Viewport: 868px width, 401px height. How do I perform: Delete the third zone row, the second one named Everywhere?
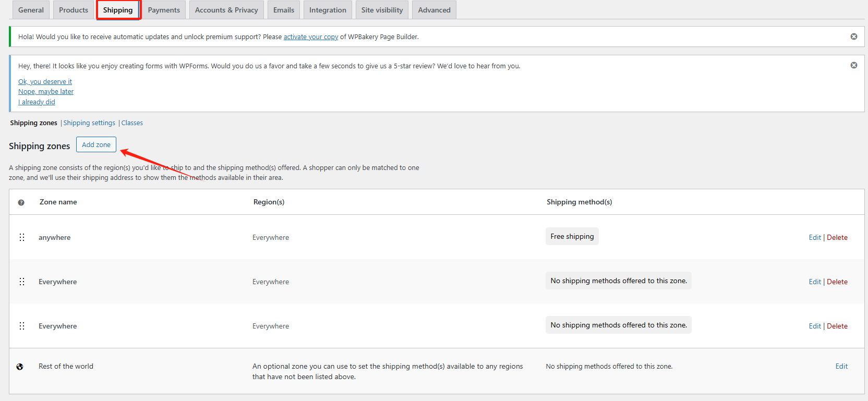[837, 326]
